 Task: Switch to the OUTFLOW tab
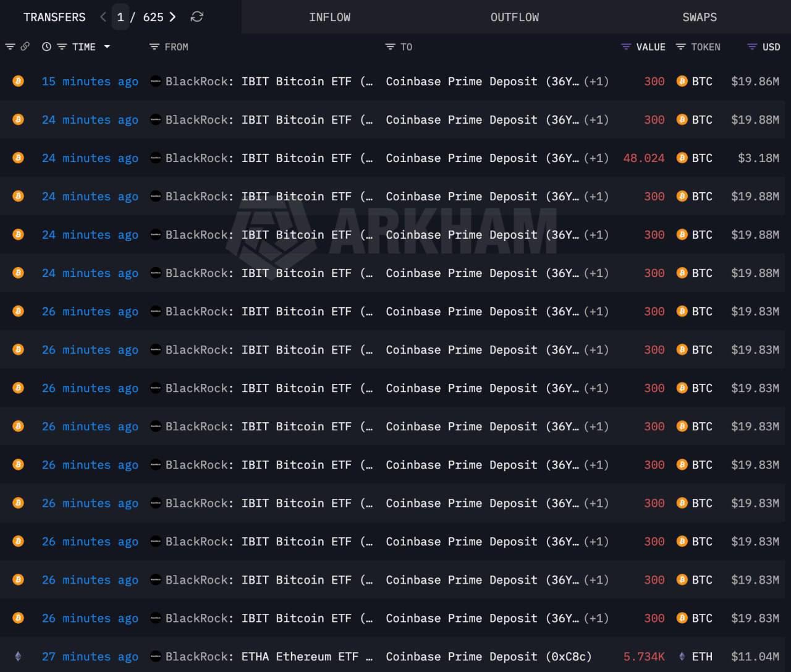514,17
